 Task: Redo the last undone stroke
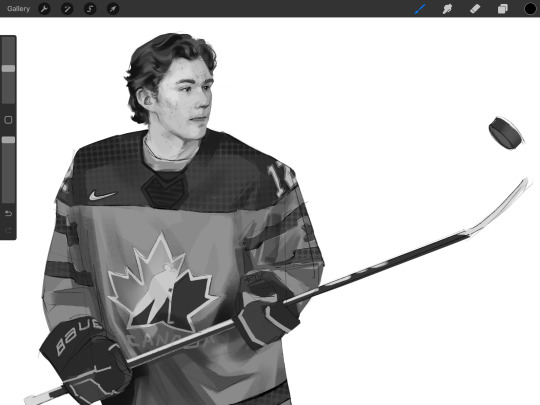coord(8,230)
